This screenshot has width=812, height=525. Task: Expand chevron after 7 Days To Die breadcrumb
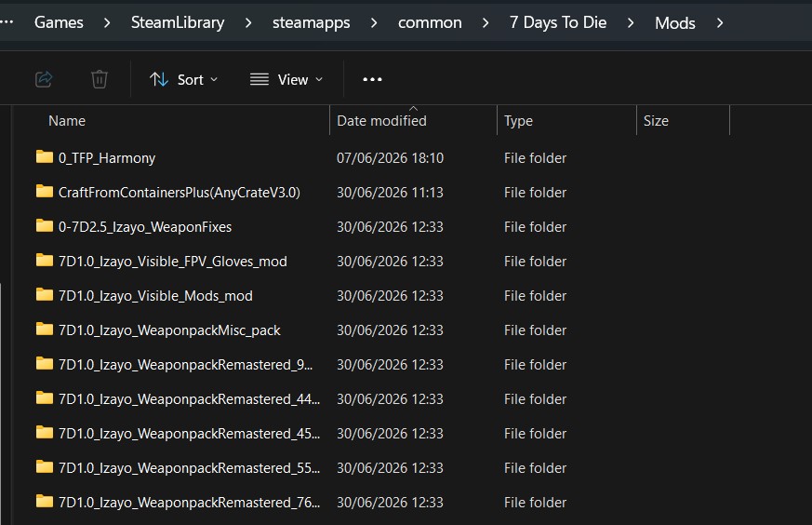tap(631, 22)
